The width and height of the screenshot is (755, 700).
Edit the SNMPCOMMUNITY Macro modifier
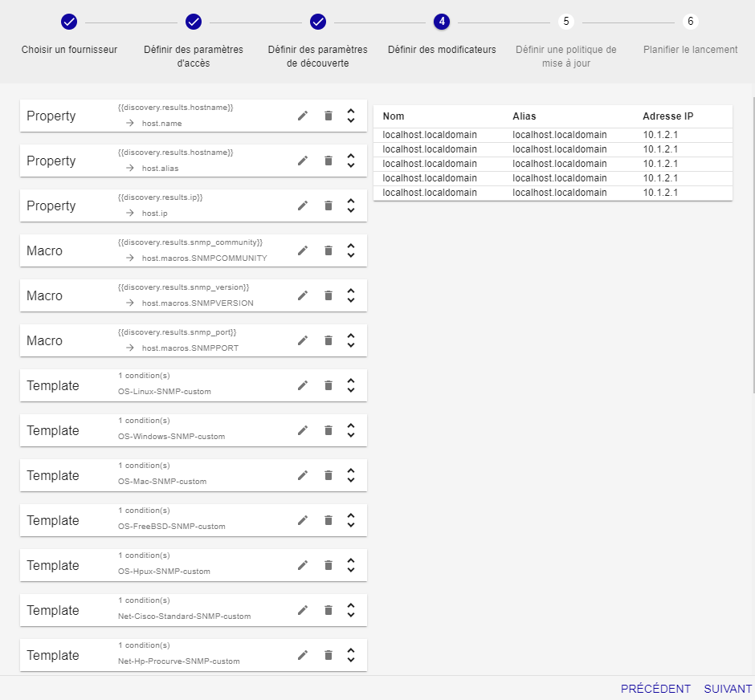(302, 250)
